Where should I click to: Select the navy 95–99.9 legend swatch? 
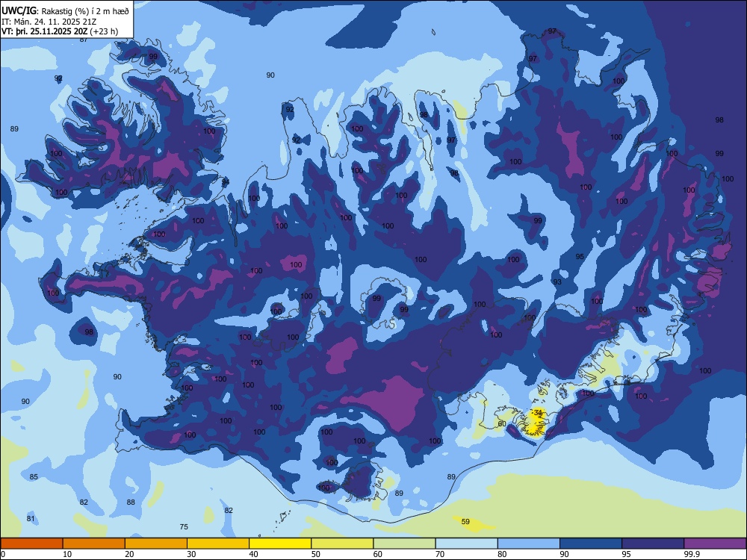click(x=653, y=544)
